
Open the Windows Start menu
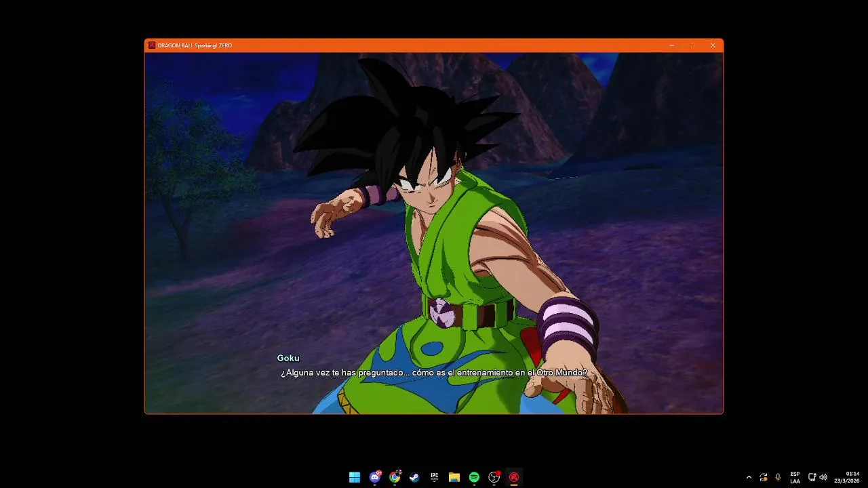pos(355,477)
